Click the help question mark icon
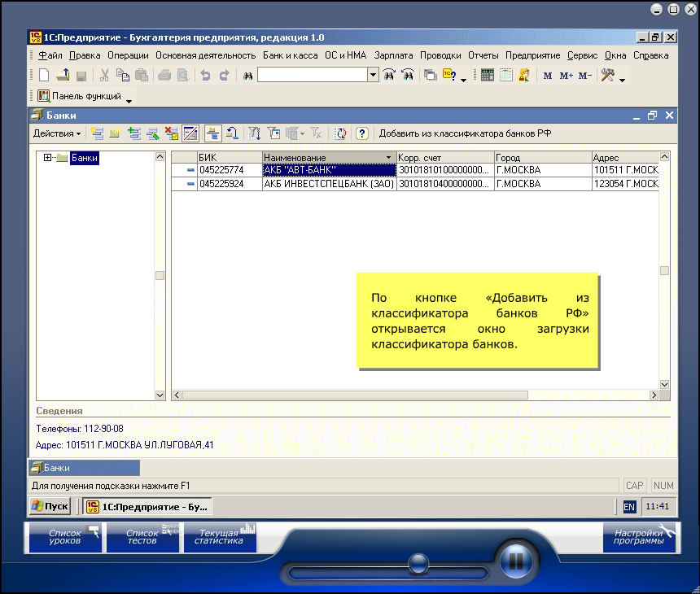Viewport: 700px width, 594px height. tap(362, 133)
